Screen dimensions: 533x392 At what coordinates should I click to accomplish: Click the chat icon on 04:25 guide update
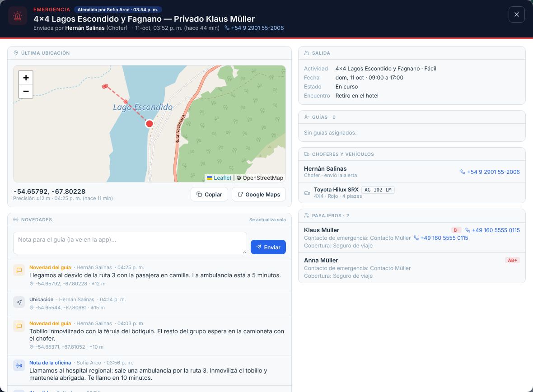point(19,270)
